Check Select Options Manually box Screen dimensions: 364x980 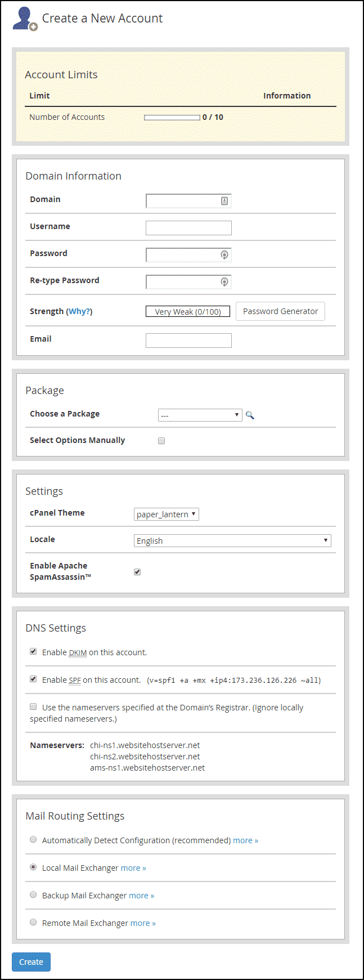(x=161, y=441)
